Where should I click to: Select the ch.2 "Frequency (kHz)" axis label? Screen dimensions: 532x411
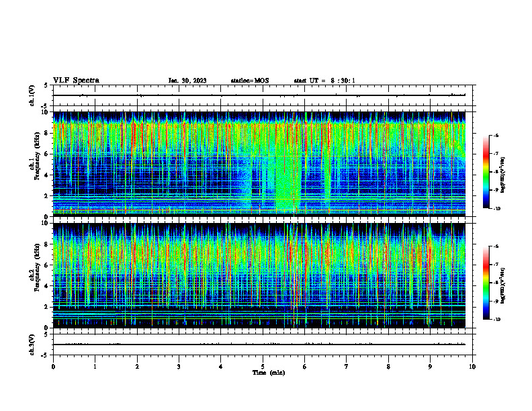click(x=37, y=267)
